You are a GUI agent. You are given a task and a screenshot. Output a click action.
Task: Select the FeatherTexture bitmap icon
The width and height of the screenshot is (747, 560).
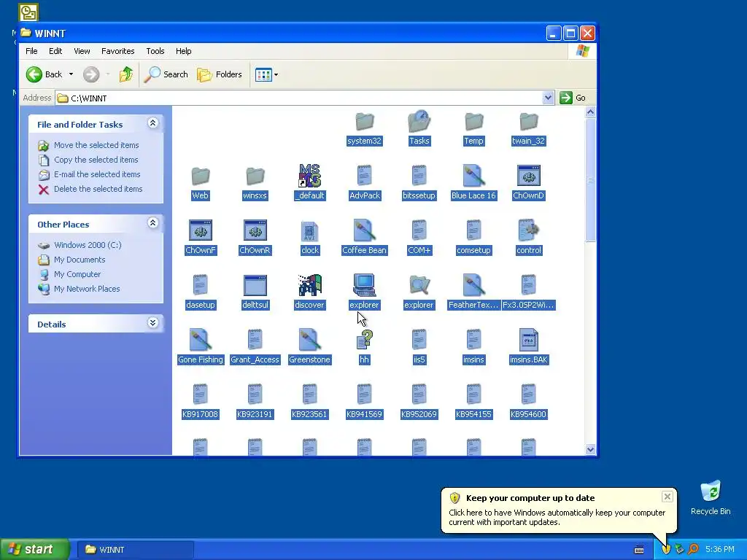pos(473,285)
